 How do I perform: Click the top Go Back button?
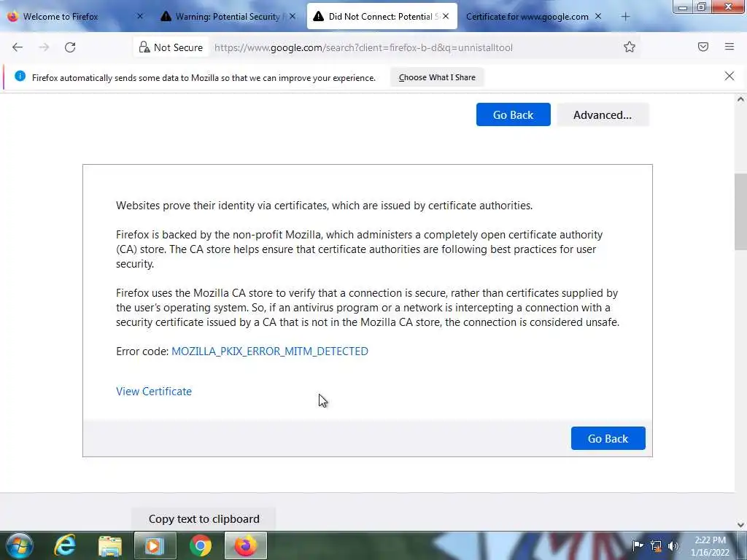point(513,114)
